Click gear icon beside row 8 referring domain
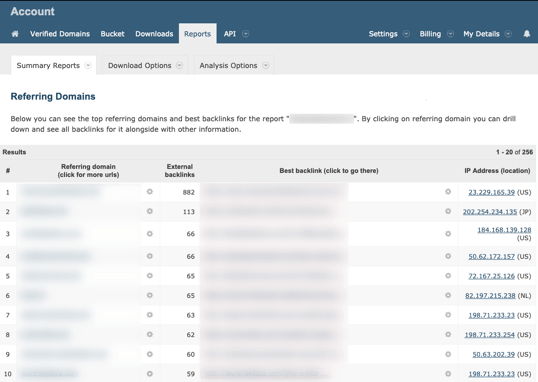Image resolution: width=538 pixels, height=382 pixels. [x=150, y=334]
